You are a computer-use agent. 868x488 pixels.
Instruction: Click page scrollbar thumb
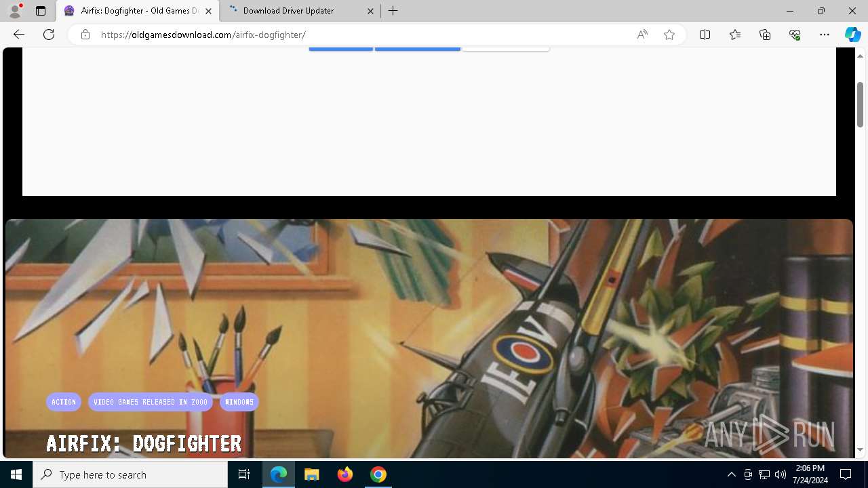(860, 104)
